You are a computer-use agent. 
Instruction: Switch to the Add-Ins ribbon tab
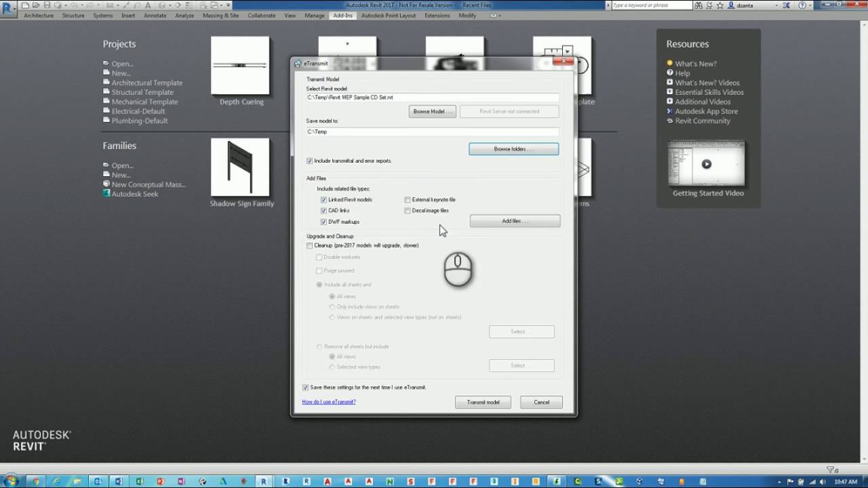point(343,16)
